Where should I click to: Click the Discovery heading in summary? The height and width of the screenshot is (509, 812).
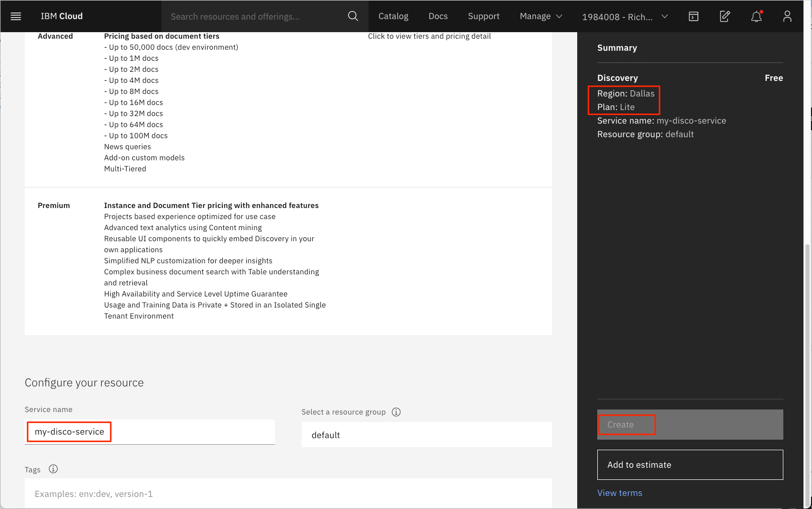[617, 78]
